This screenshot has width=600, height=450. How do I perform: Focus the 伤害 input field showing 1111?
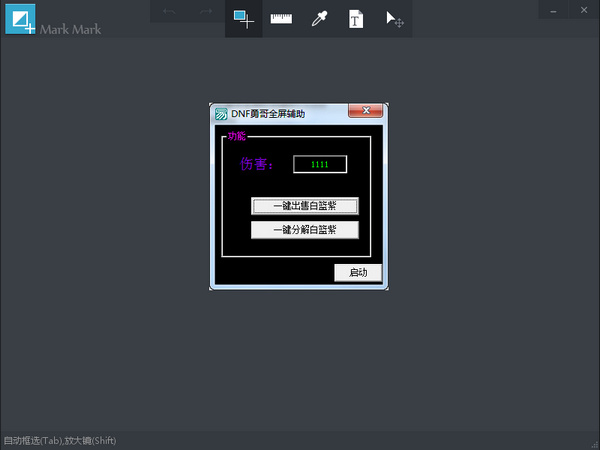click(x=320, y=164)
